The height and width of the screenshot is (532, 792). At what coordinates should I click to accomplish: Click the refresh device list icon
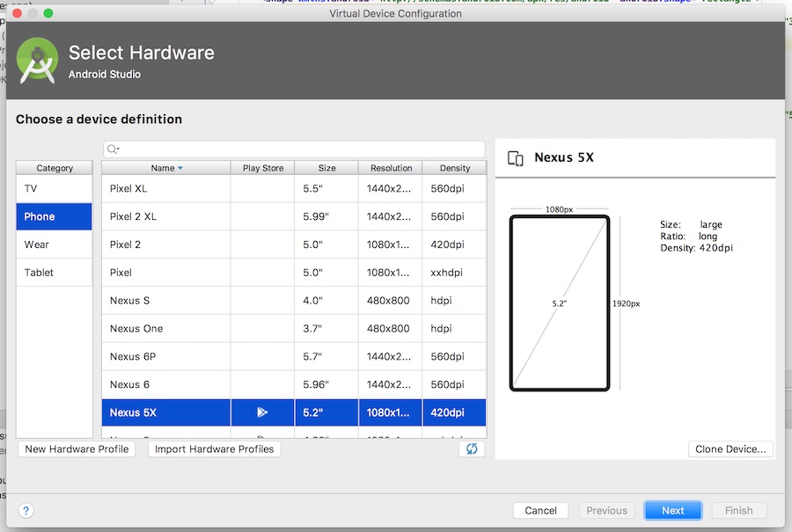point(472,448)
